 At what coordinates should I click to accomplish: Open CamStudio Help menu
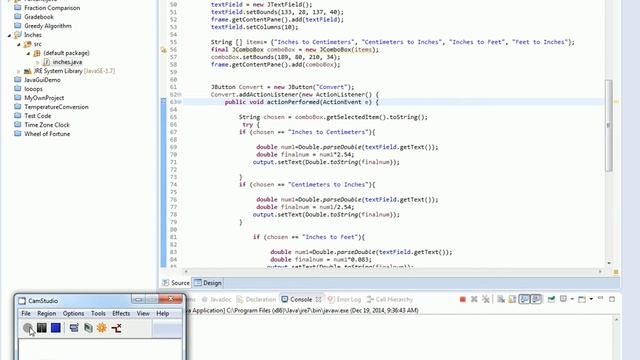[162, 313]
